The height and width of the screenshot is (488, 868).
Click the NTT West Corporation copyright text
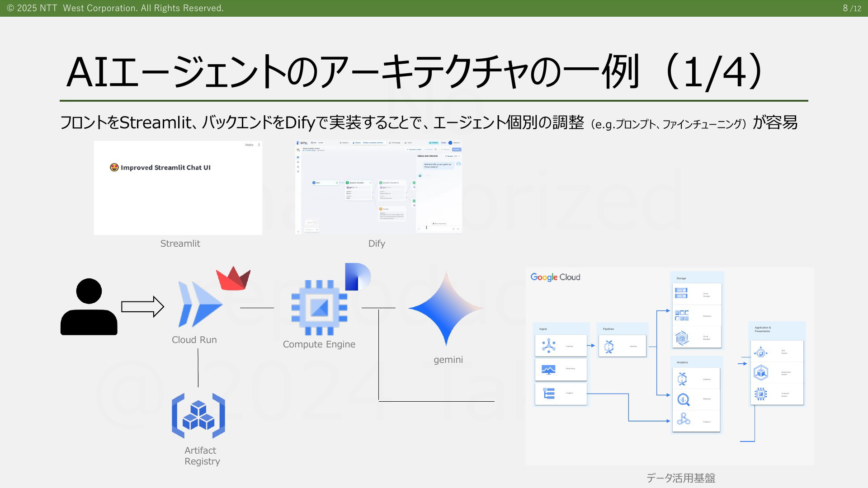tap(115, 8)
